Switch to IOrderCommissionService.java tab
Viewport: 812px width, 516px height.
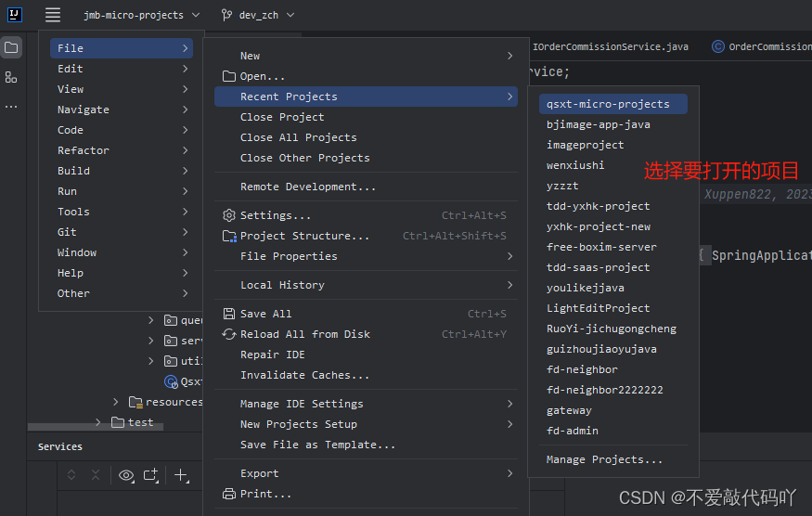click(611, 46)
